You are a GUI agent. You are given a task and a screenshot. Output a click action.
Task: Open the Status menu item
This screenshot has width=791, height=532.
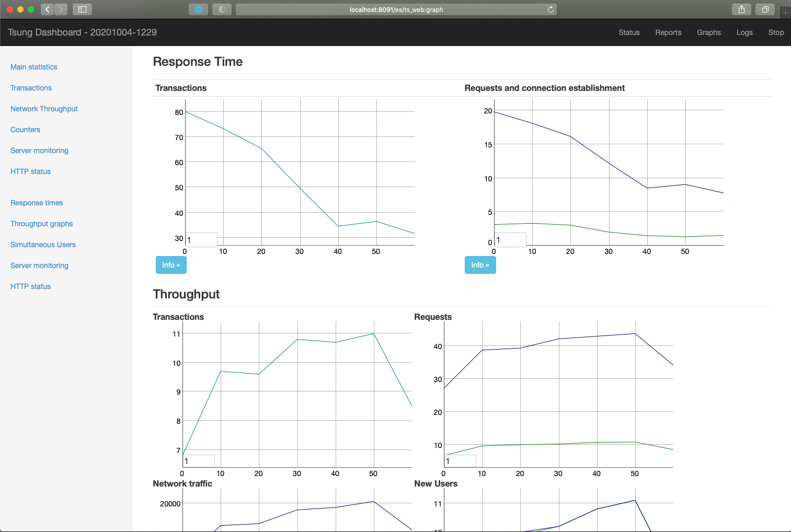point(629,32)
